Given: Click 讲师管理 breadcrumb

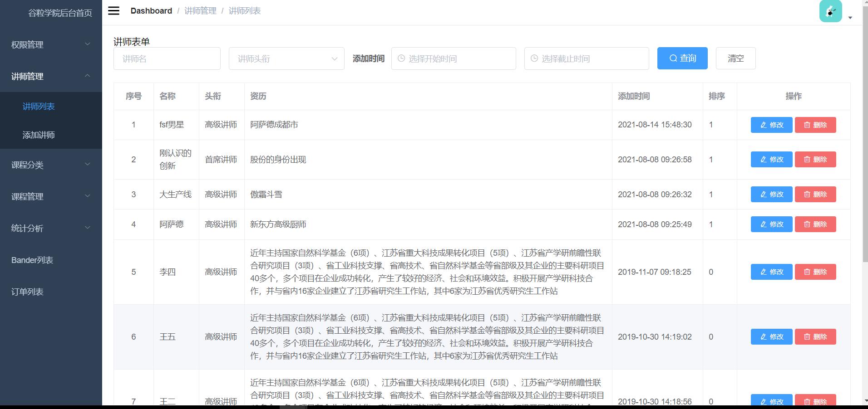Looking at the screenshot, I should pos(200,11).
